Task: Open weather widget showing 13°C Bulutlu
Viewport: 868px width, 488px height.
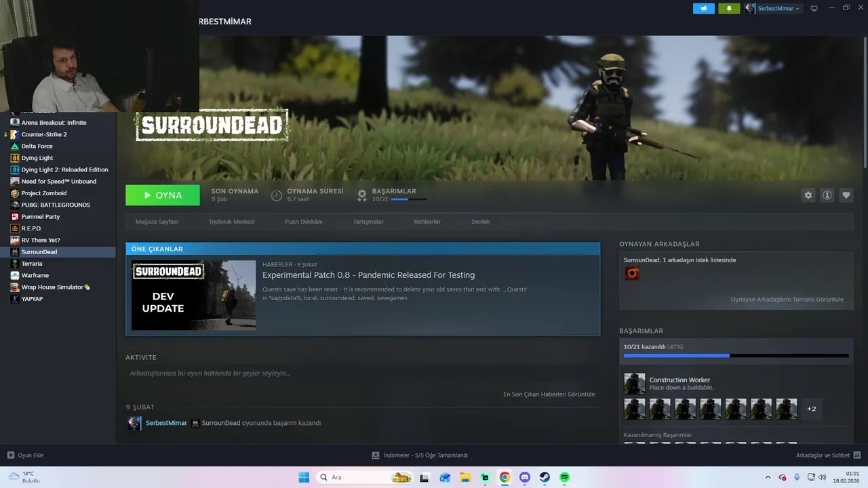Action: (25, 477)
